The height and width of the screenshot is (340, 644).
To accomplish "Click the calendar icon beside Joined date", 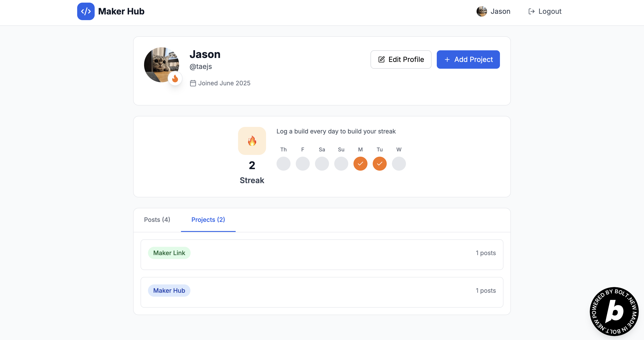I will pyautogui.click(x=193, y=83).
